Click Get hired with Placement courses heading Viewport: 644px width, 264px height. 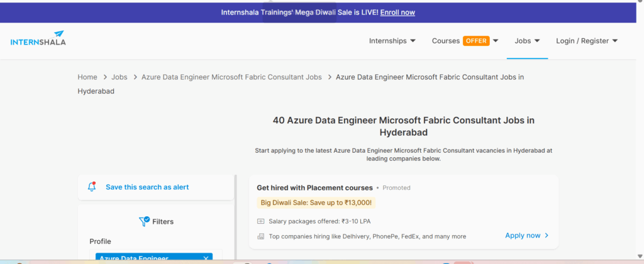[314, 188]
